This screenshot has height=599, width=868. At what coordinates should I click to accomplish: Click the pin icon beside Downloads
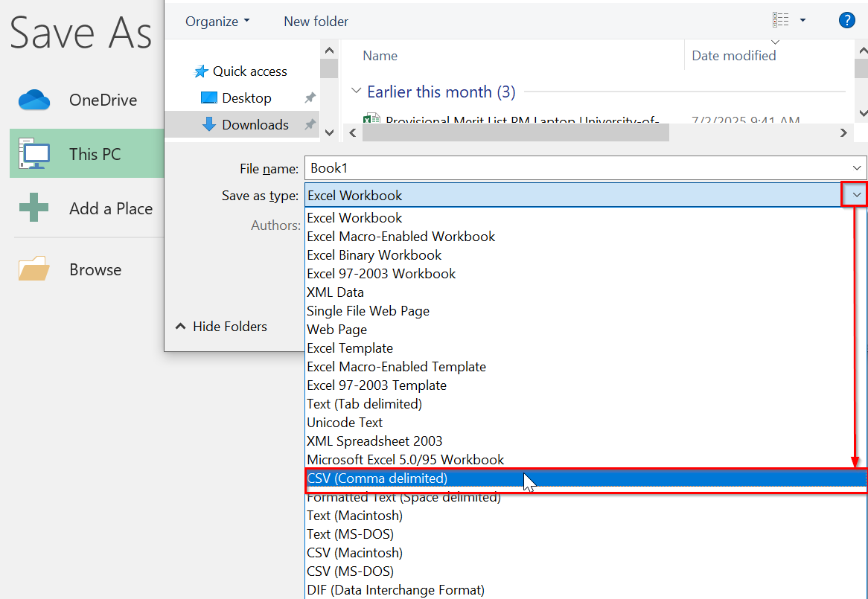click(x=310, y=124)
